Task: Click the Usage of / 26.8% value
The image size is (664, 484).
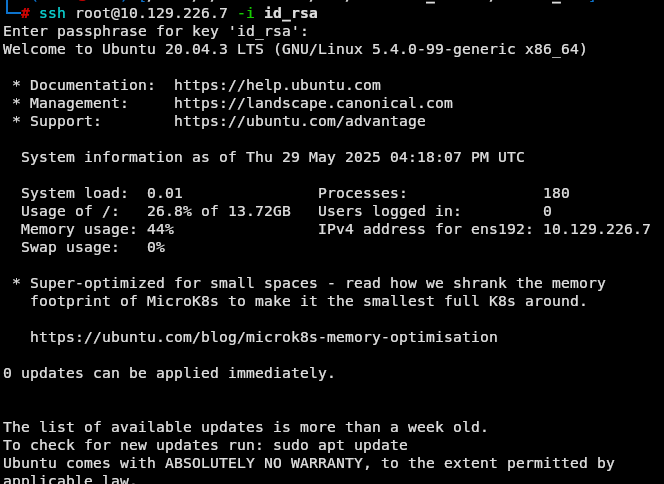Action: coord(169,211)
